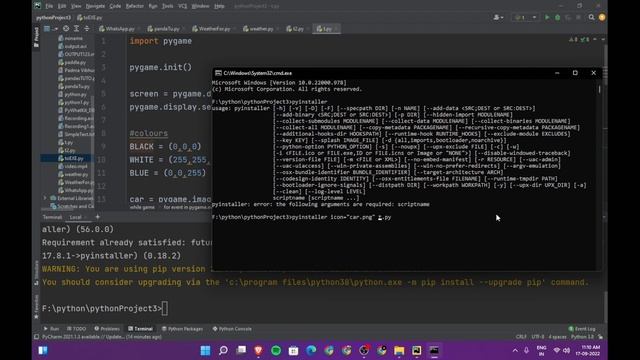Open the user account icon dropdown
The height and width of the screenshot is (360, 640).
click(498, 18)
